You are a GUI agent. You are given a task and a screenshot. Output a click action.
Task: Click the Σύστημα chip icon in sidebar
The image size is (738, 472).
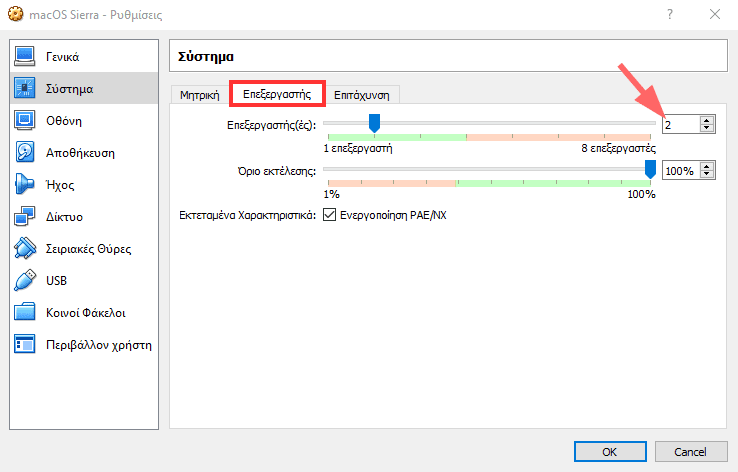pos(24,88)
